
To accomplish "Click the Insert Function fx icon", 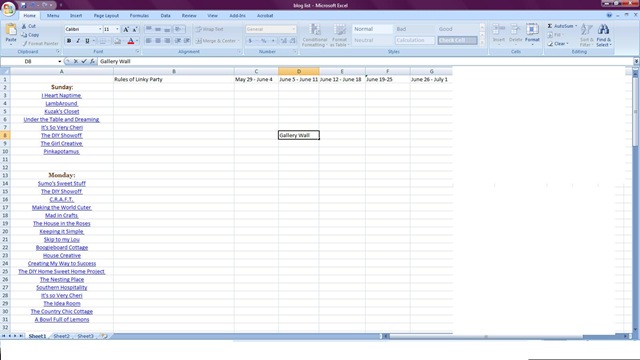I will click(x=92, y=61).
